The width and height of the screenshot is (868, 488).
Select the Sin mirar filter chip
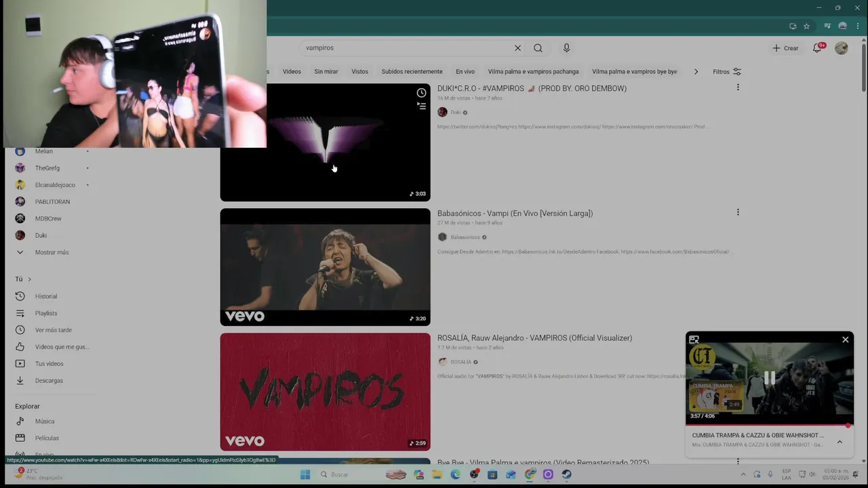pyautogui.click(x=326, y=72)
